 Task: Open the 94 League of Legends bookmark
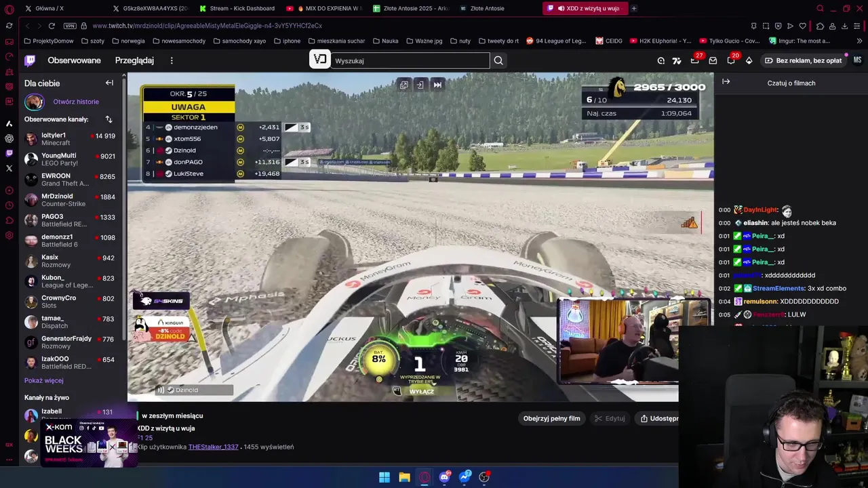click(x=556, y=41)
